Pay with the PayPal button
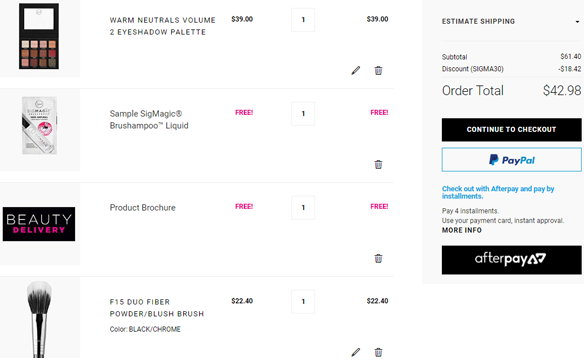Image resolution: width=584 pixels, height=361 pixels. click(511, 160)
